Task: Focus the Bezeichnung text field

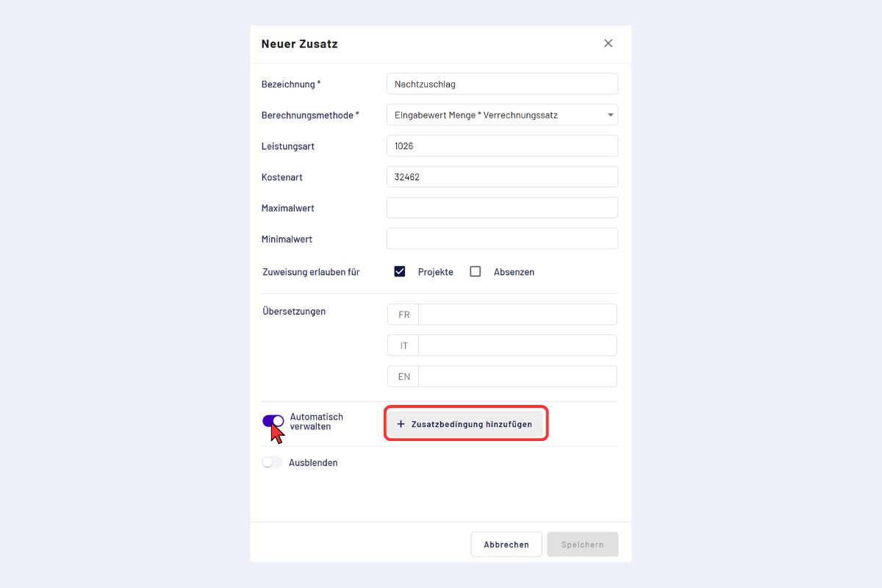Action: [502, 84]
